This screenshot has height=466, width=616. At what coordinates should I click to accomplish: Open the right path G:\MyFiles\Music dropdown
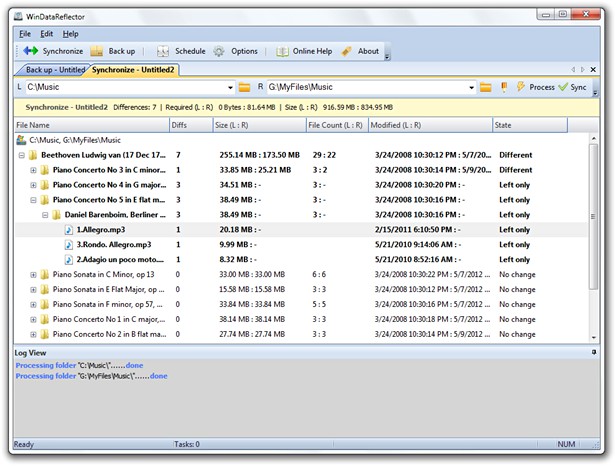(471, 88)
